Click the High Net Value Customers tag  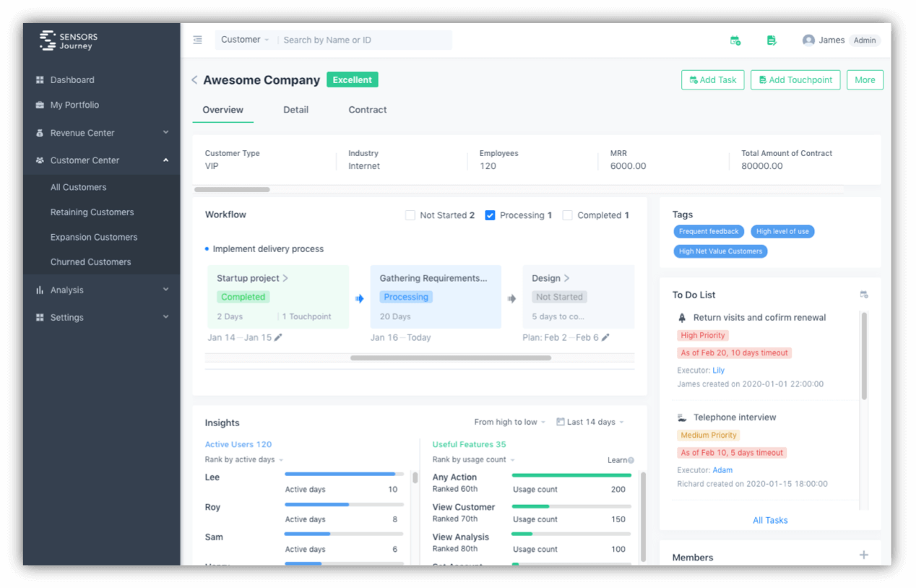point(720,251)
